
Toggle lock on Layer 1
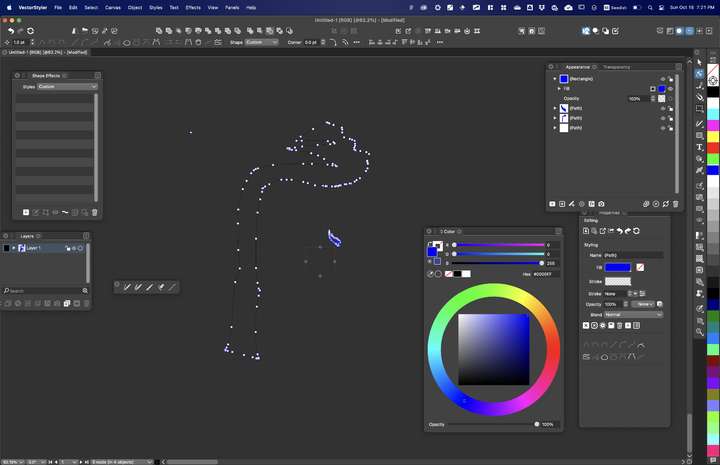pyautogui.click(x=68, y=248)
